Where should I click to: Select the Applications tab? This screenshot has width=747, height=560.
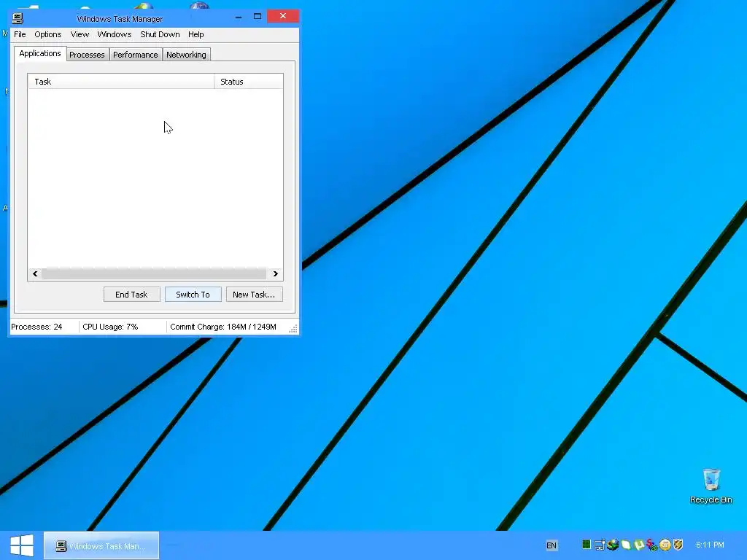tap(40, 53)
